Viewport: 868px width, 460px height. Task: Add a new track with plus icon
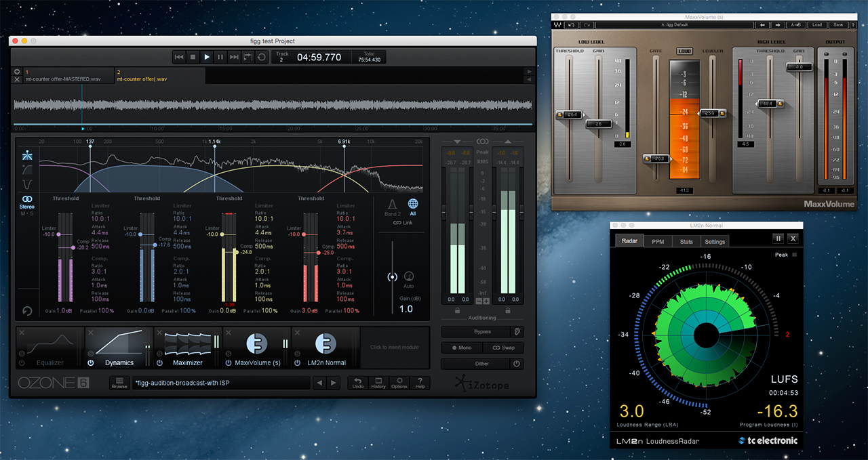coord(17,71)
